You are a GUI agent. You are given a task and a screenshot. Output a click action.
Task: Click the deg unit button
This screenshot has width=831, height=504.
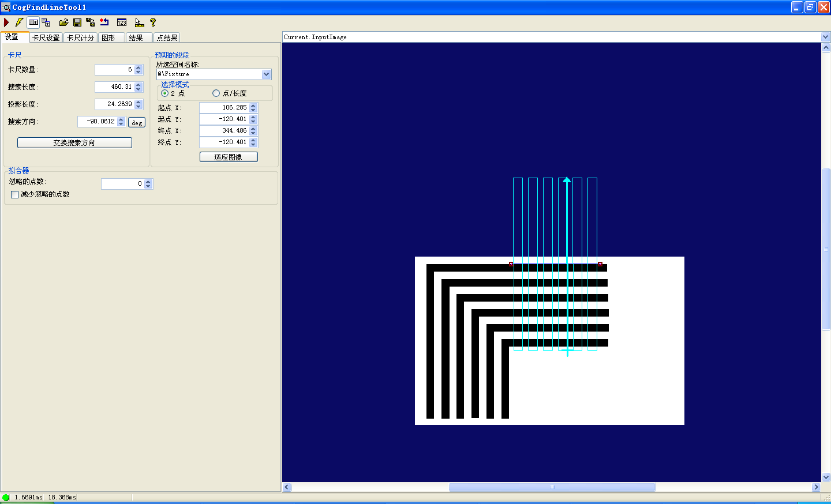click(x=137, y=122)
